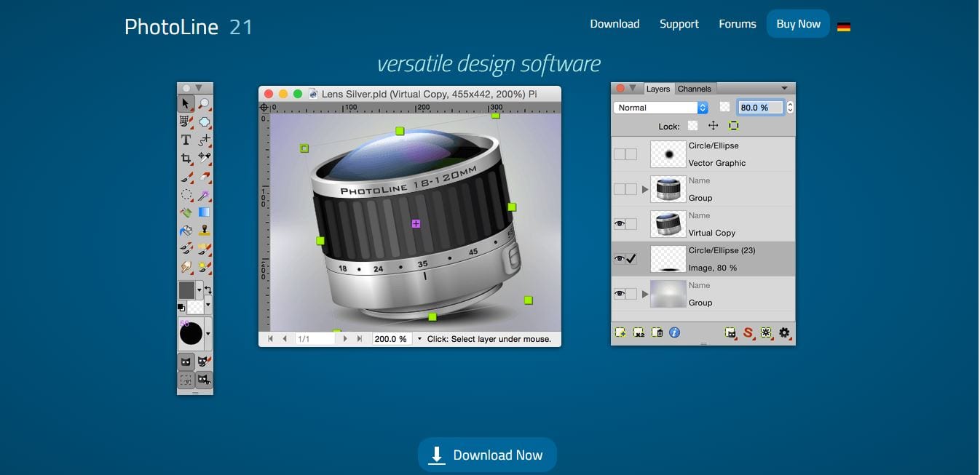This screenshot has height=475, width=980.
Task: Switch to the Layers tab
Action: (658, 89)
